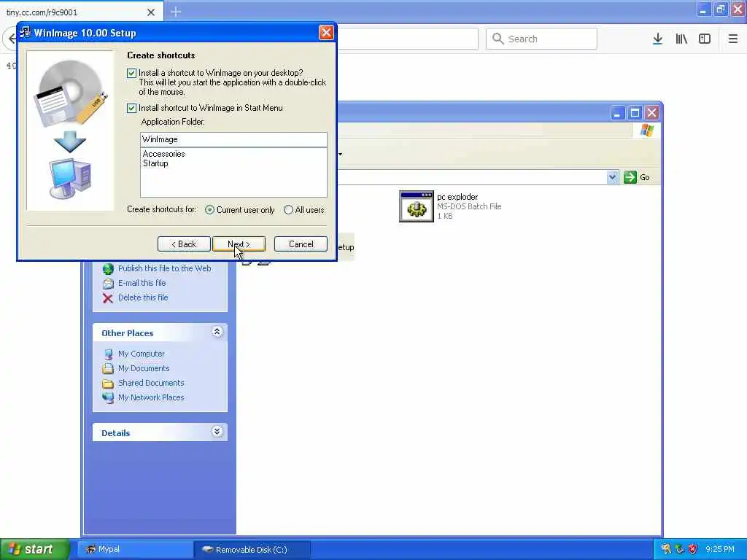Select Accessories in folder list
The image size is (747, 560).
point(164,154)
